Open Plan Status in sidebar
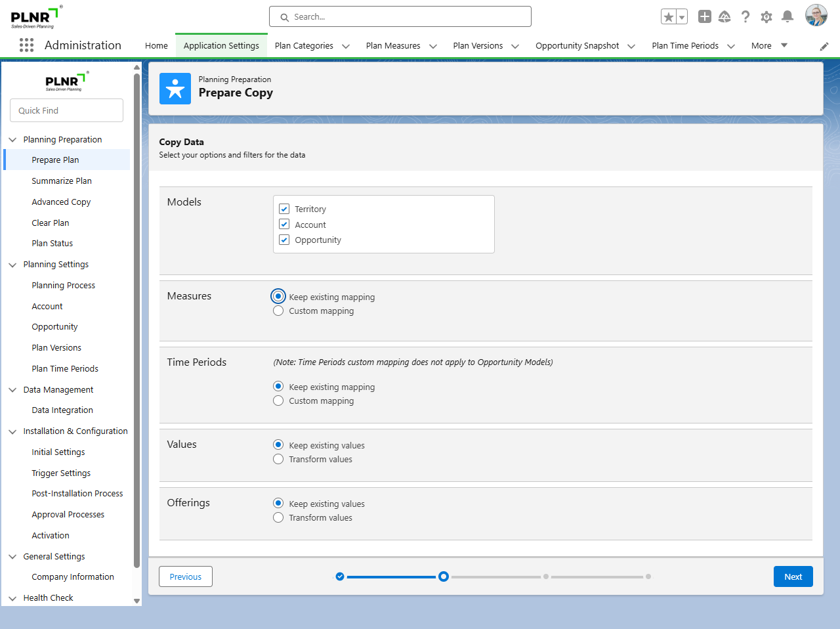The width and height of the screenshot is (840, 629). click(x=52, y=243)
